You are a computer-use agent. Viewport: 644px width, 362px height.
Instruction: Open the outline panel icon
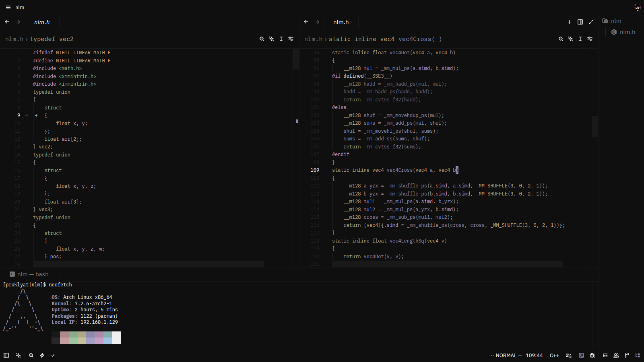pos(605,356)
